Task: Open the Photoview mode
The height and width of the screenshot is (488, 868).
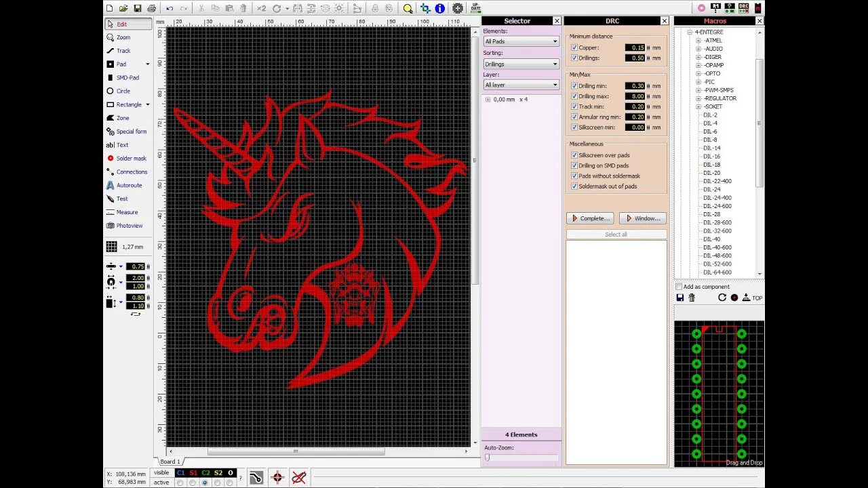Action: click(129, 226)
